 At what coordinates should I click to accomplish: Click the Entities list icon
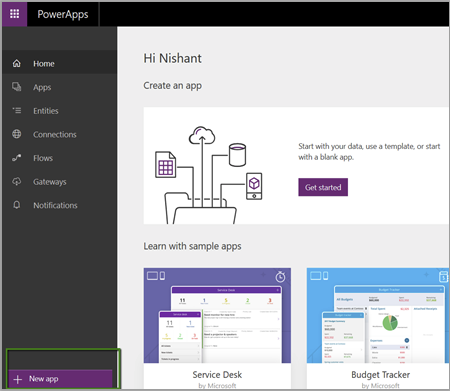16,110
